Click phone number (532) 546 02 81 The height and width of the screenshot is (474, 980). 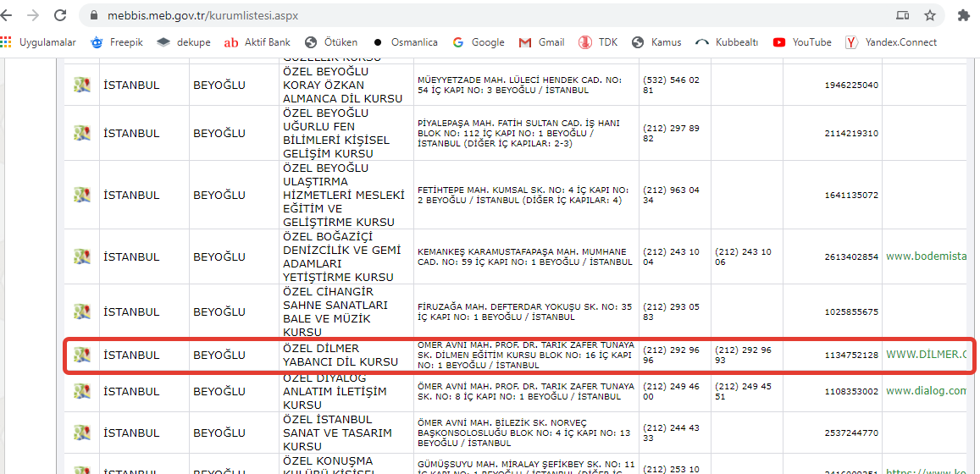[671, 85]
